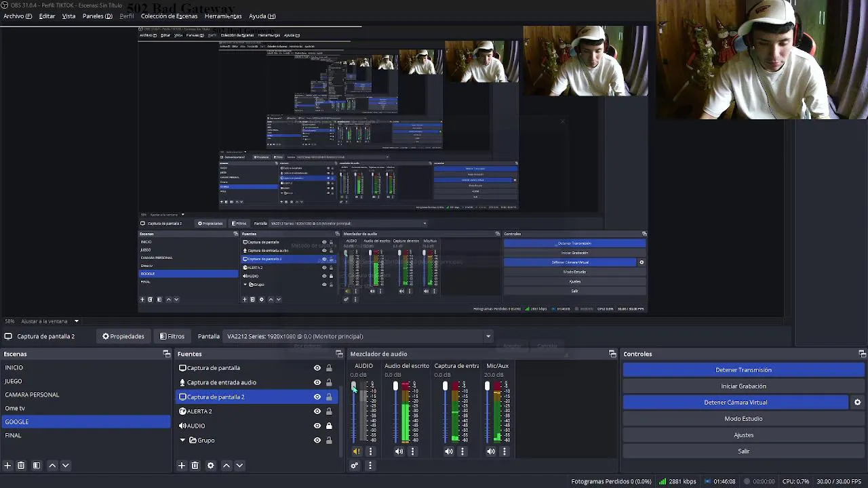The image size is (868, 488).
Task: Select the FINAL scene
Action: (x=85, y=435)
